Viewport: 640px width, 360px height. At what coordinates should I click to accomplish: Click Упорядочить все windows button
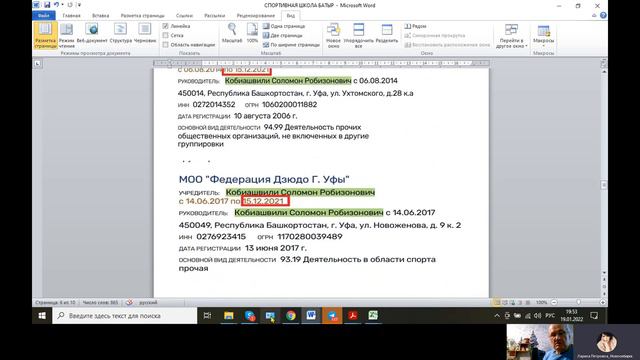(x=358, y=36)
